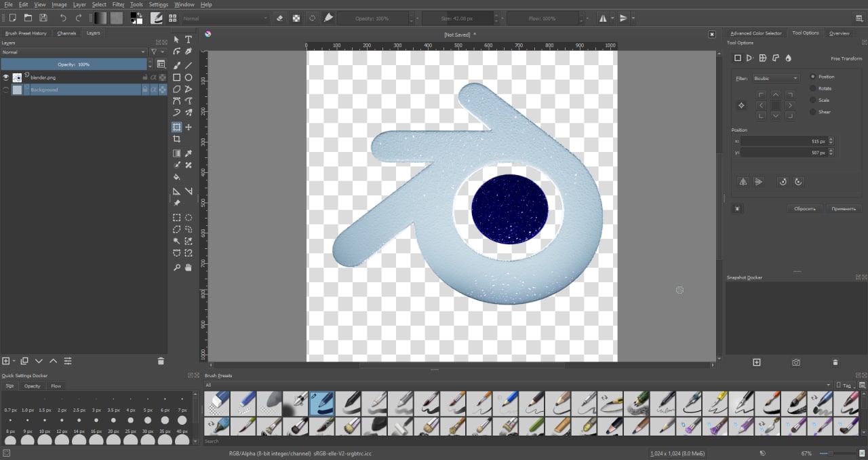Select the Move tool
This screenshot has width=868, height=460.
tap(189, 127)
